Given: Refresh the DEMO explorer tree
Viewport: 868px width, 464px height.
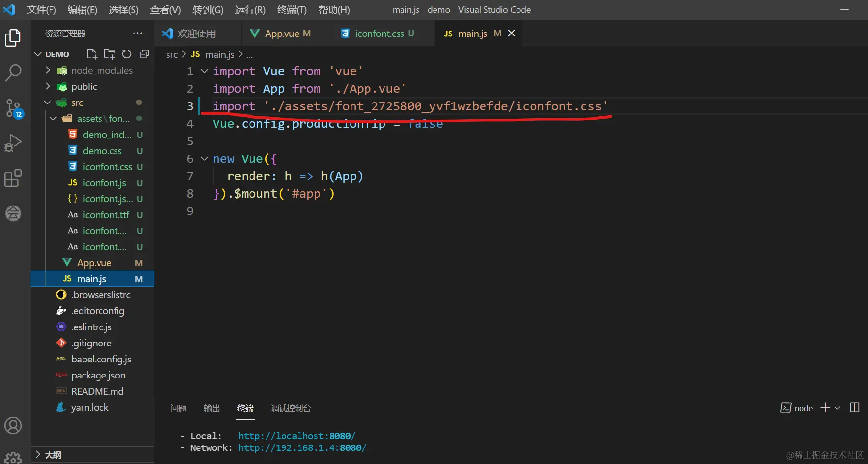Looking at the screenshot, I should pos(127,54).
